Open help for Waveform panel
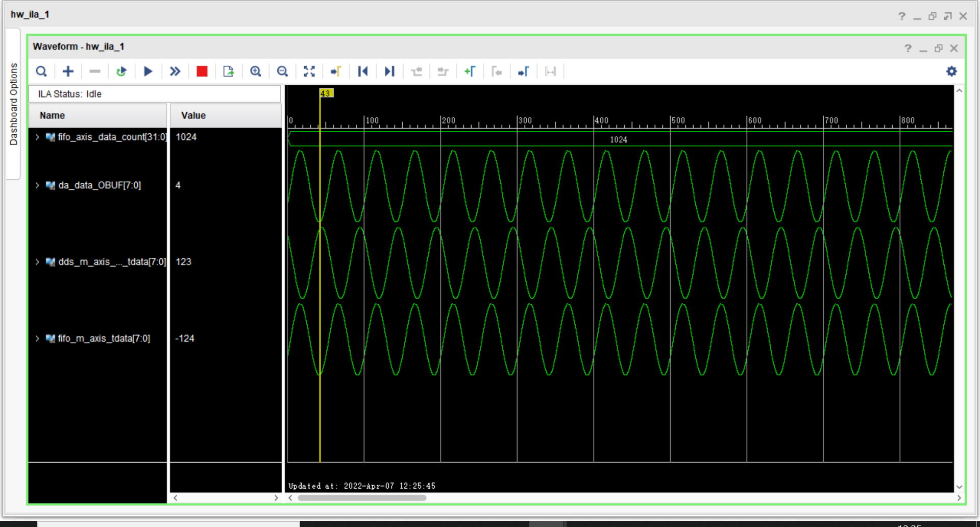Image resolution: width=980 pixels, height=527 pixels. (908, 48)
